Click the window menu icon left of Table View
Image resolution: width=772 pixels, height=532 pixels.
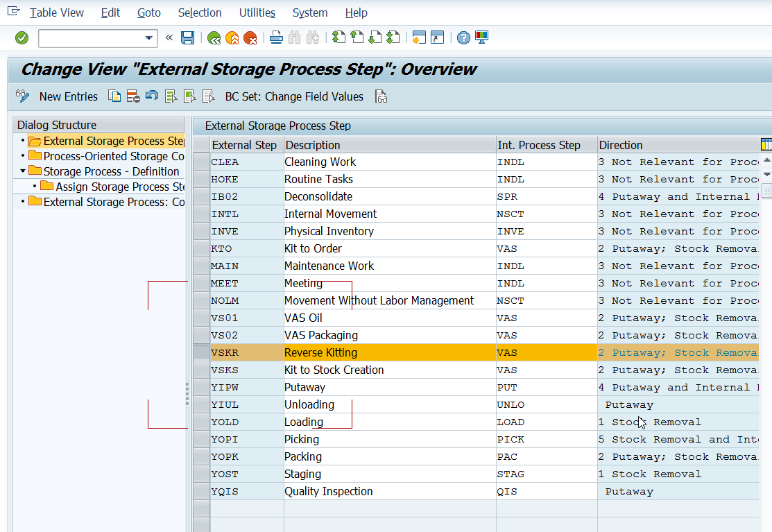[13, 11]
